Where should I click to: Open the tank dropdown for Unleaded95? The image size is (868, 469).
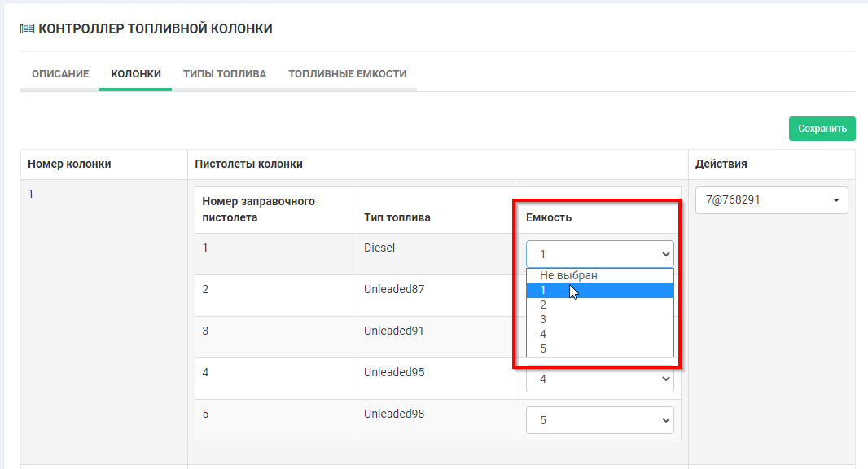click(599, 379)
